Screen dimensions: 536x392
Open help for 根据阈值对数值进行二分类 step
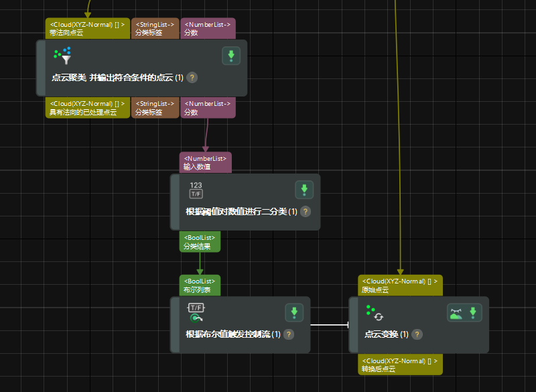pos(306,212)
